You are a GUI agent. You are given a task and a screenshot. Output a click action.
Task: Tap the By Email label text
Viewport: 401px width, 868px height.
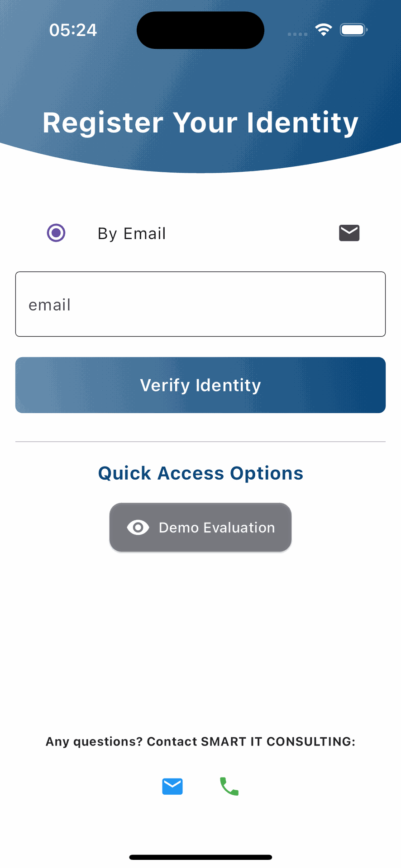coord(132,234)
